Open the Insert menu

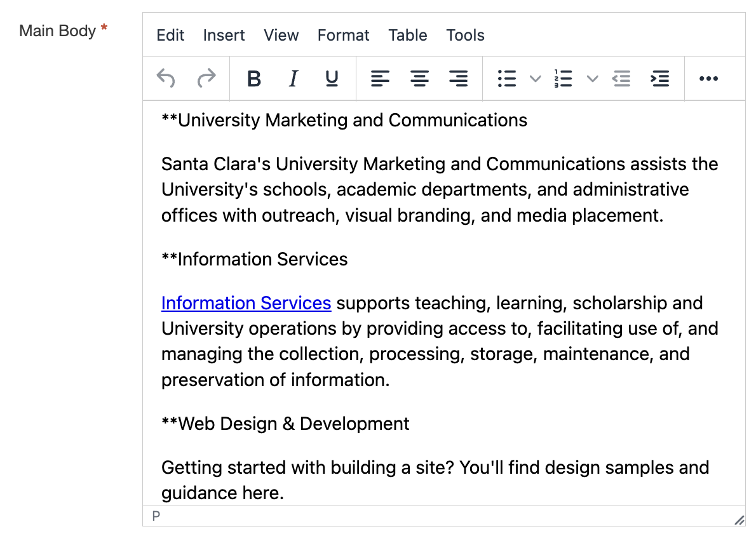click(x=224, y=35)
